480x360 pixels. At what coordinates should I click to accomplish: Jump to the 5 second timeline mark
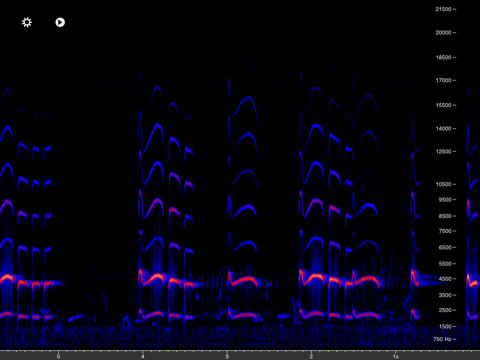click(x=58, y=356)
